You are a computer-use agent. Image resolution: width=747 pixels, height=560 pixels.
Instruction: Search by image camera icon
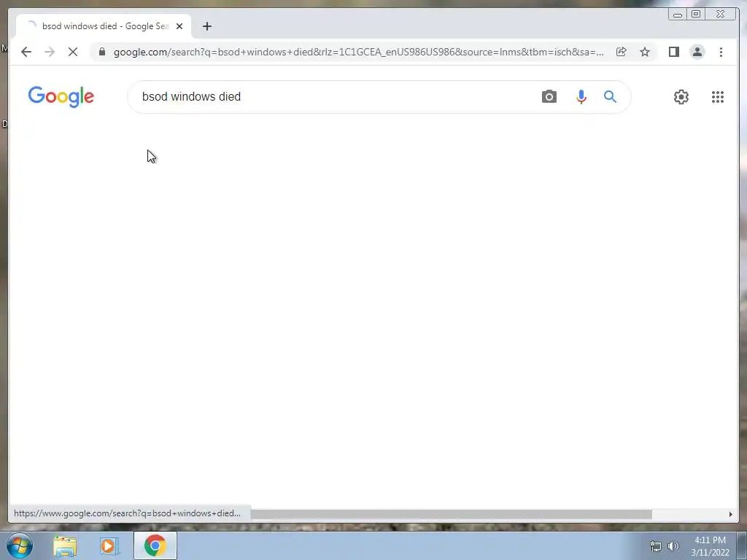549,97
